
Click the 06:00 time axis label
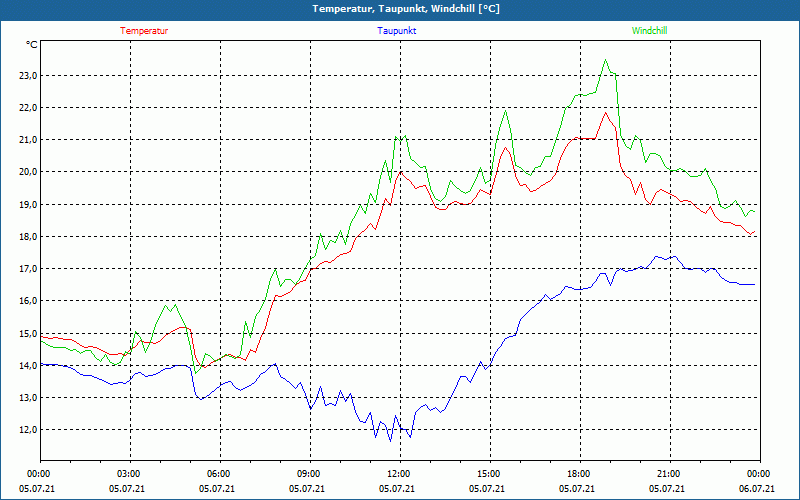218,474
